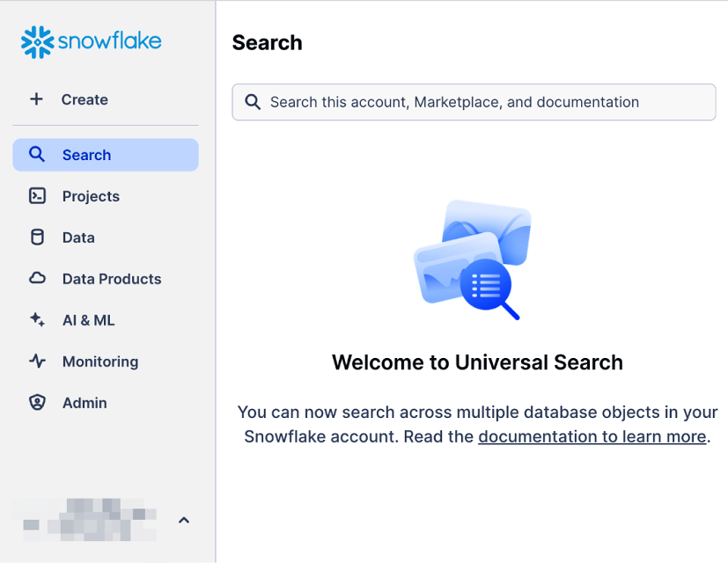Screen dimensions: 728x563
Task: Open the documentation to learn more link
Action: coord(592,437)
